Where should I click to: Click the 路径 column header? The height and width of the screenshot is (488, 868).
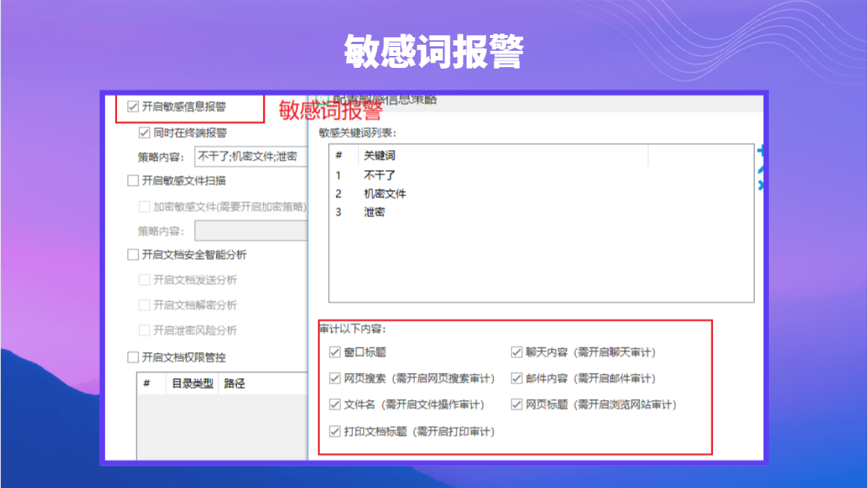(263, 384)
